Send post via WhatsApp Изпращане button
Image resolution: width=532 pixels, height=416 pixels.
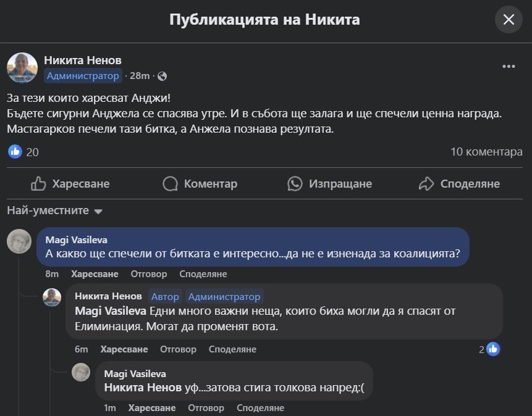(x=330, y=183)
